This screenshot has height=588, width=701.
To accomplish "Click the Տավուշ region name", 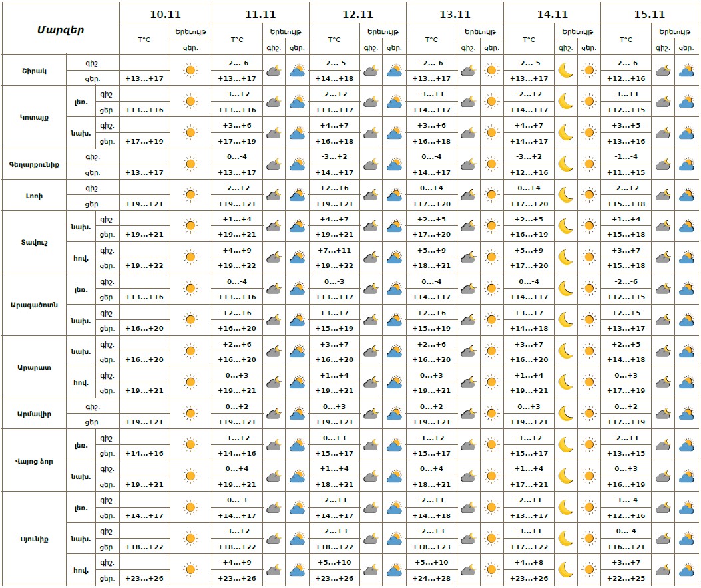I will click(x=34, y=241).
